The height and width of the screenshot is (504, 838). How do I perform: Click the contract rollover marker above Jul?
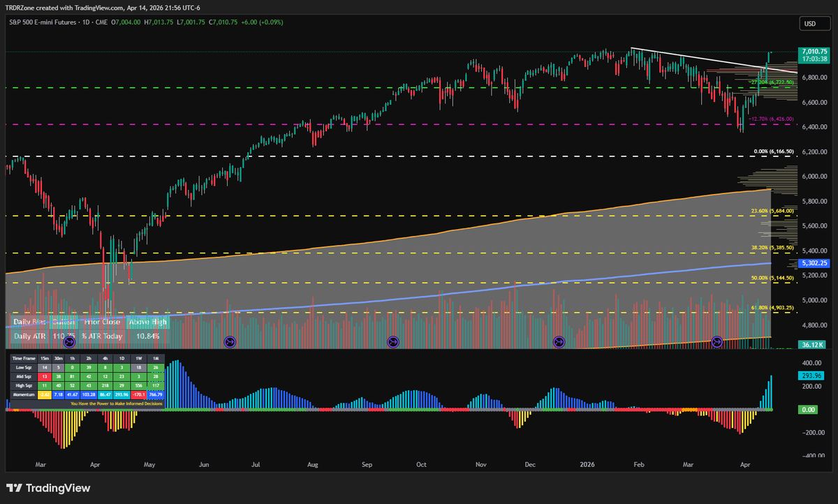coord(230,342)
